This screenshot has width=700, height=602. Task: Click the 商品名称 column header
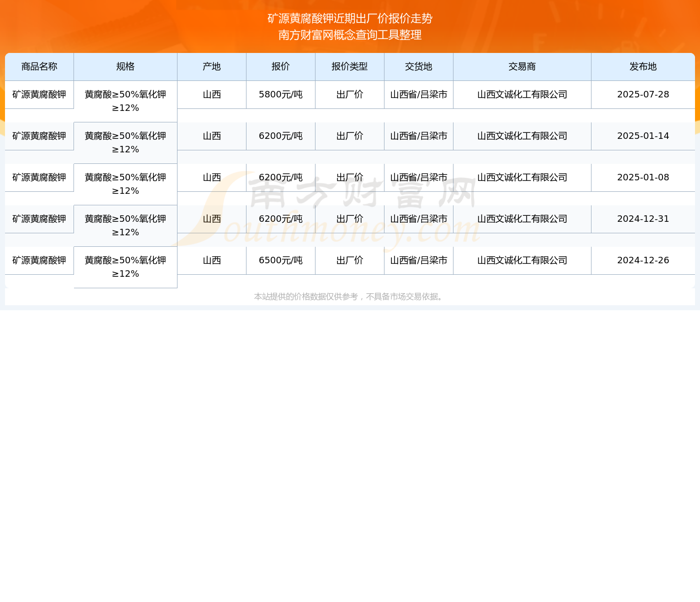39,66
